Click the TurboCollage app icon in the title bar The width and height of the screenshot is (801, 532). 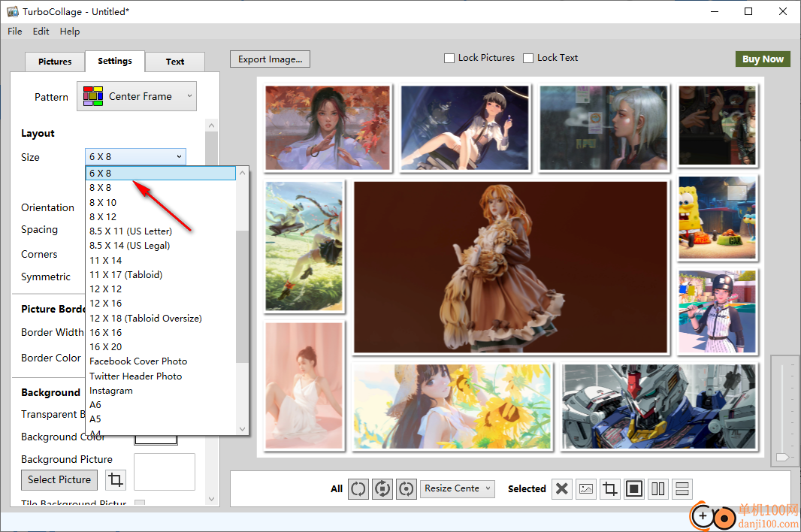tap(12, 11)
